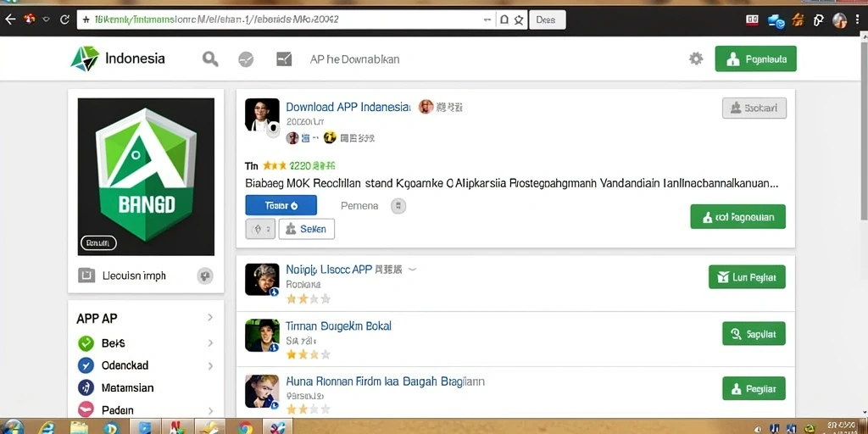
Task: Open Windows Start button in taskbar
Action: pos(13,427)
